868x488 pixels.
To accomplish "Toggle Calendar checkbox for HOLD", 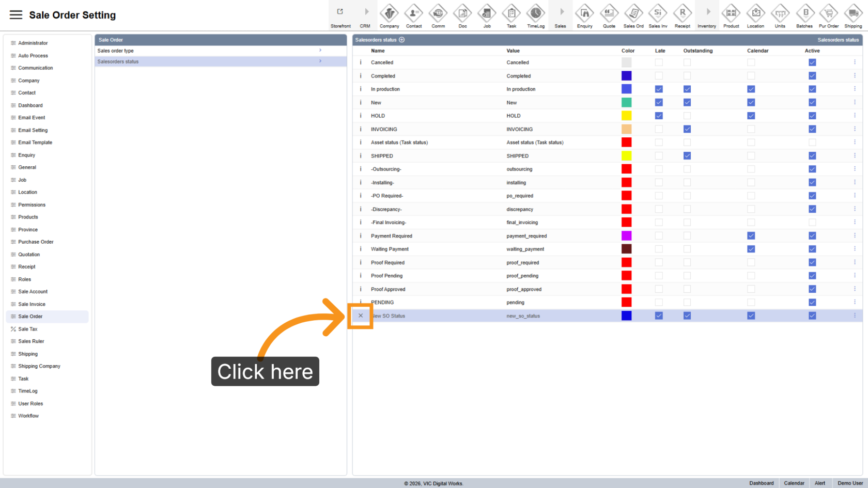I will click(751, 116).
